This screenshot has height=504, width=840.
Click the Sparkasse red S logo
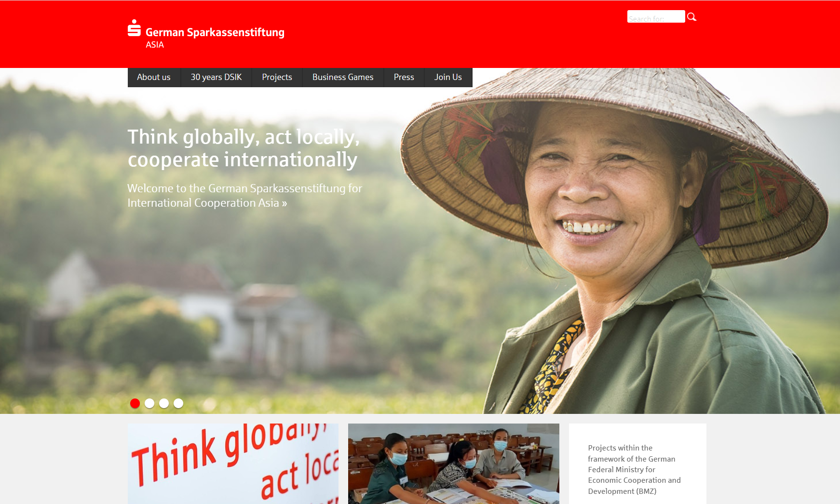point(134,28)
